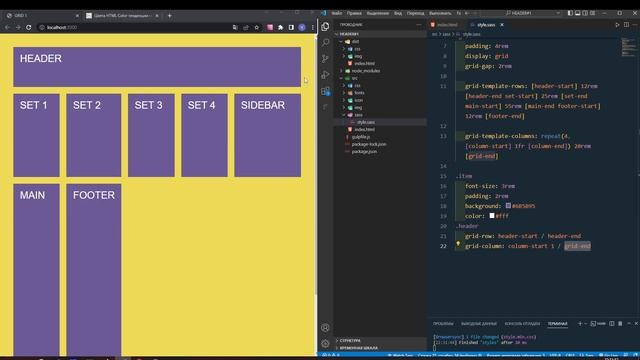
Task: Switch to the Консоль отладки panel tab
Action: coord(522,324)
